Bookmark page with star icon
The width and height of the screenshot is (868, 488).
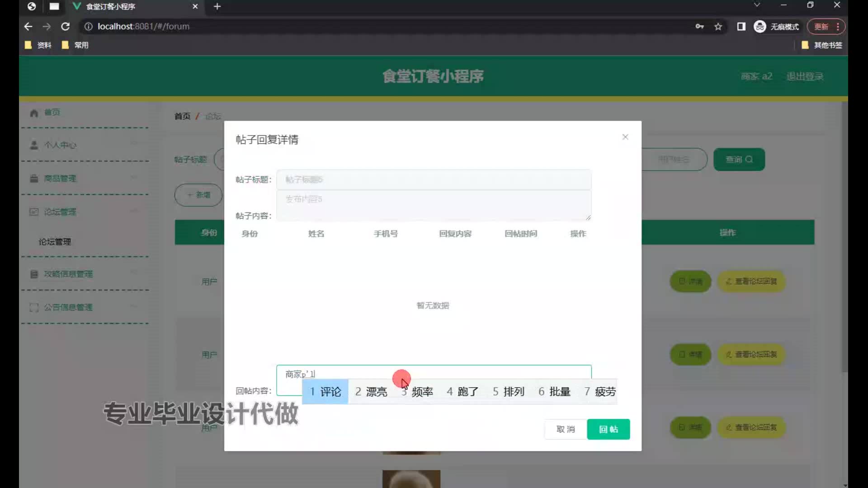coord(718,27)
